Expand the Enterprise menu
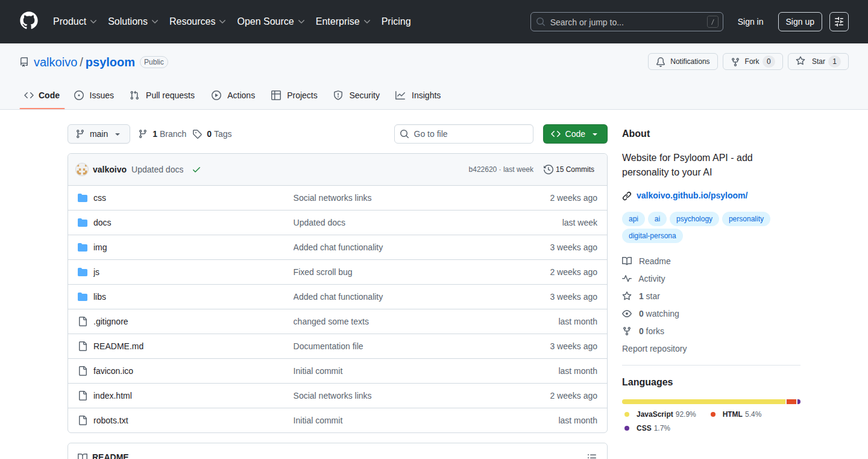The height and width of the screenshot is (459, 868). coord(343,21)
